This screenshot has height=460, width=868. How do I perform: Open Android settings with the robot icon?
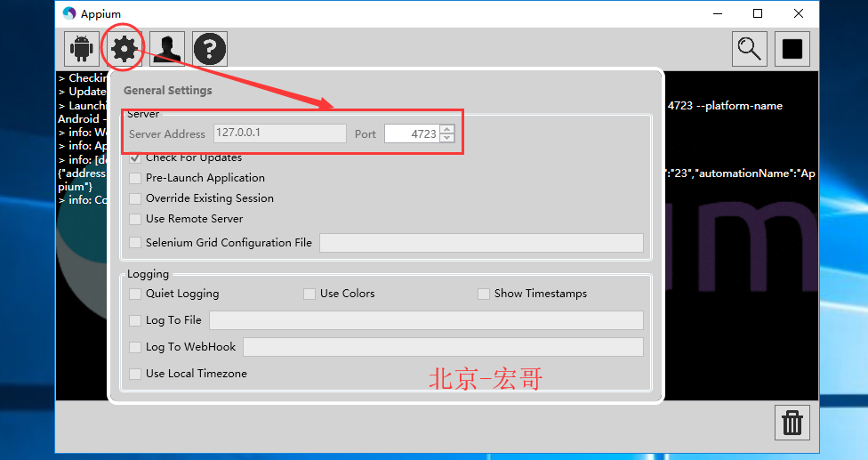[82, 49]
